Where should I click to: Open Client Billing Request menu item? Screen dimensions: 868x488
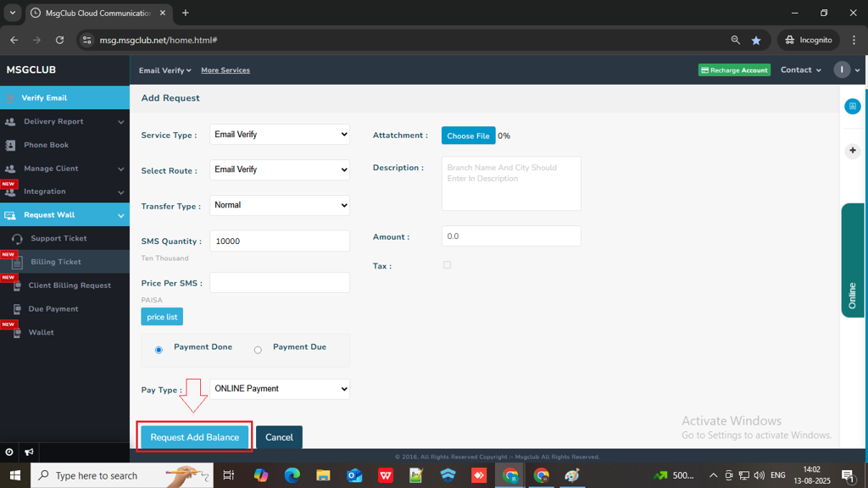[64, 286]
